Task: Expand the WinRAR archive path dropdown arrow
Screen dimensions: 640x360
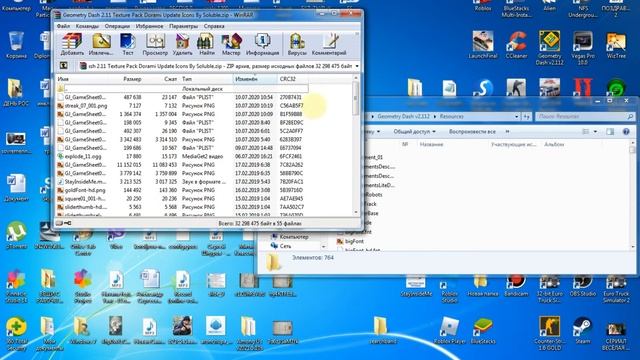Action: [x=357, y=66]
